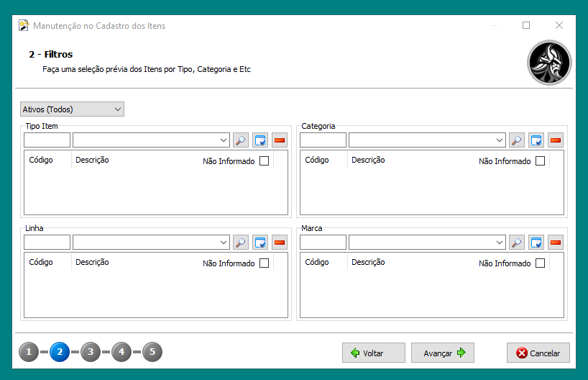Click the Categoria search magnifier icon
The image size is (588, 380).
click(x=517, y=140)
